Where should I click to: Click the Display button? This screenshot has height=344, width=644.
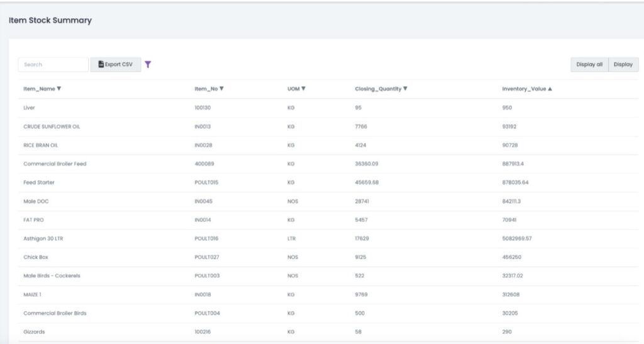point(623,64)
